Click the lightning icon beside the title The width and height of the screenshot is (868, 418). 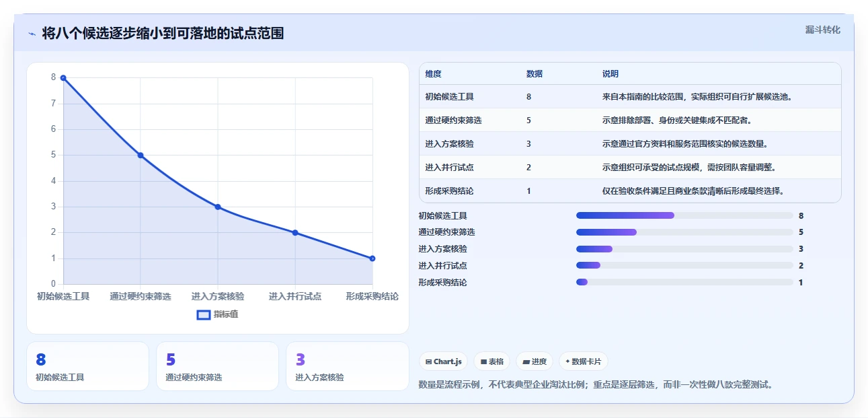pos(32,34)
